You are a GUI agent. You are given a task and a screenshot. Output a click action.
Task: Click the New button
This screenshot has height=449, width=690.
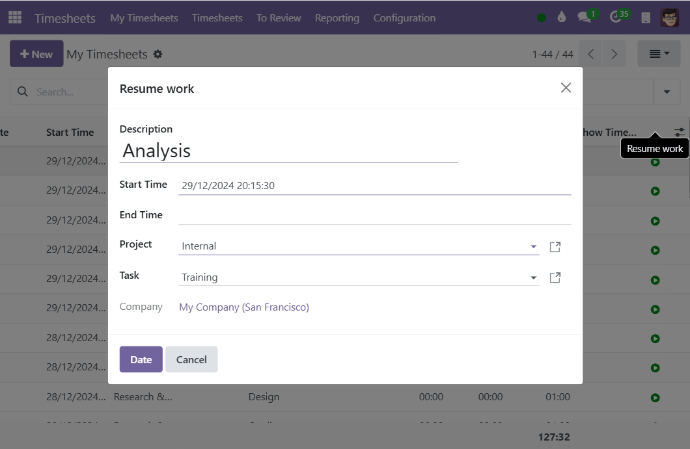(37, 54)
